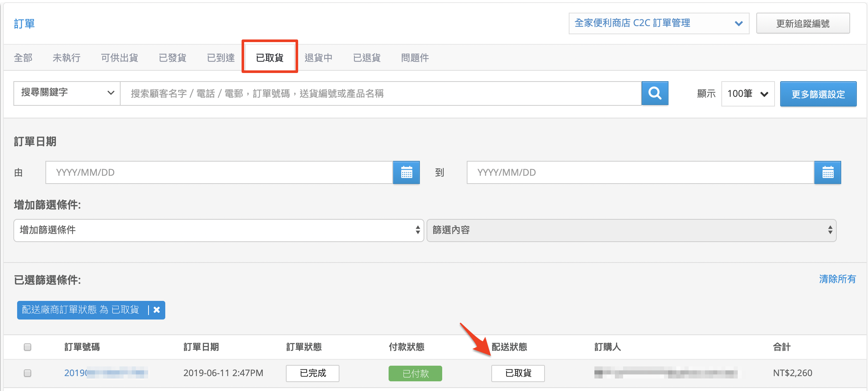
Task: Open the order number link starting 2019
Action: [106, 373]
